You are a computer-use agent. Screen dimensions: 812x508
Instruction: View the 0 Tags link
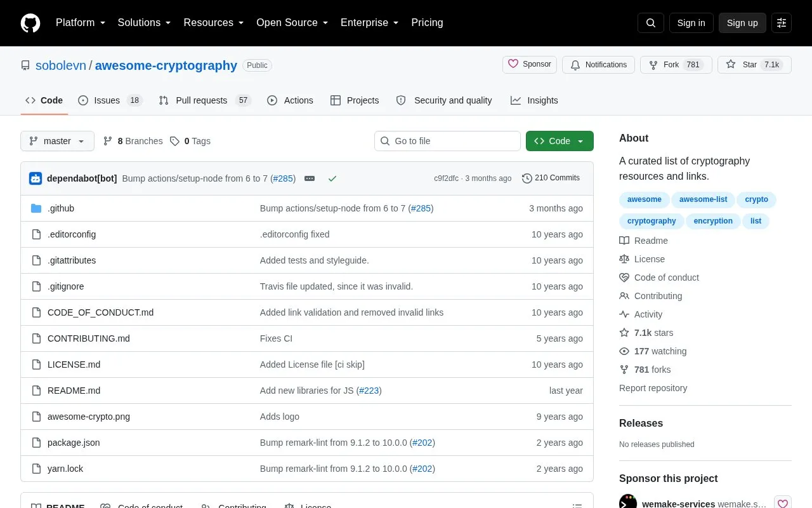point(190,141)
